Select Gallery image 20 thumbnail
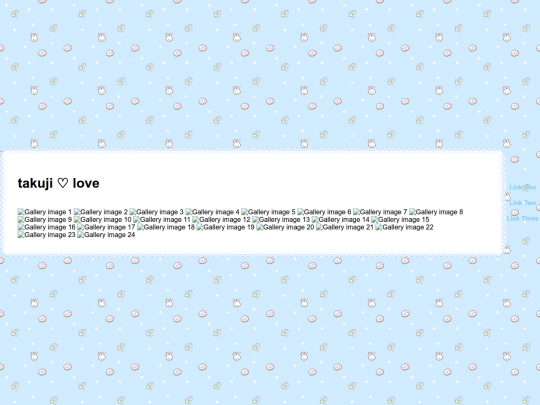Viewport: 540px width, 405px height. click(285, 227)
